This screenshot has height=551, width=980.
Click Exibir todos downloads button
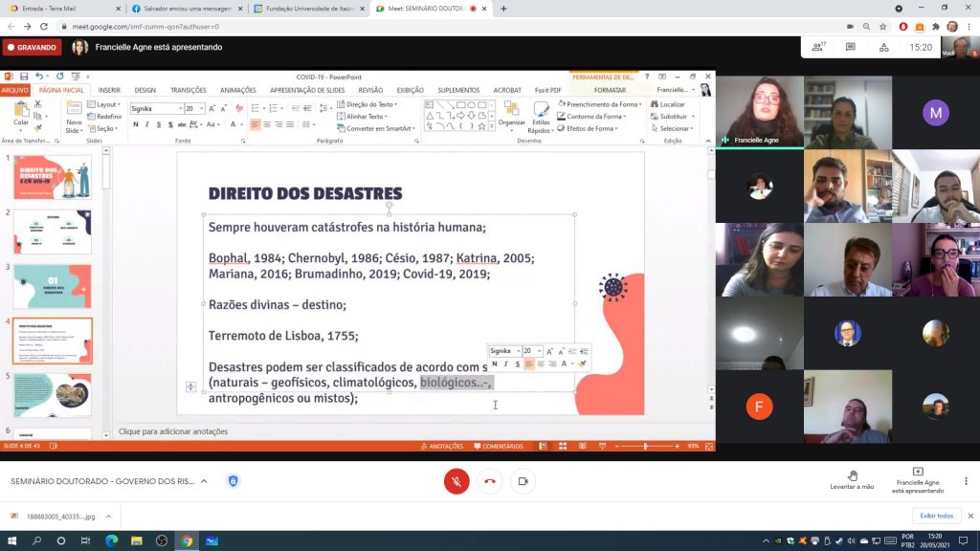click(936, 516)
